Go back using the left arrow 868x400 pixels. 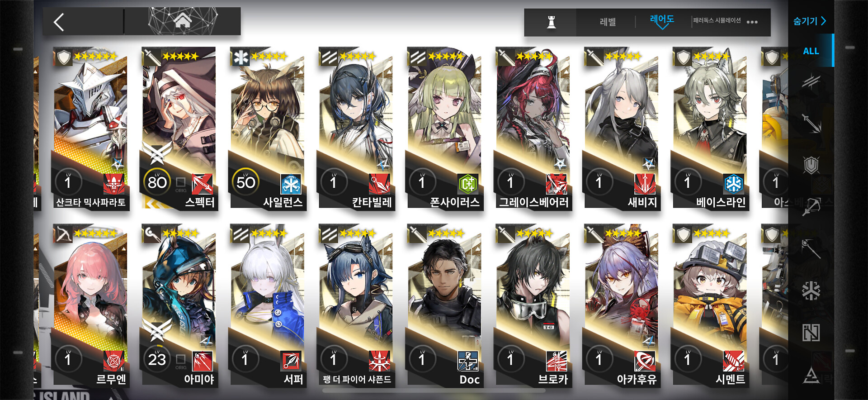pos(59,22)
